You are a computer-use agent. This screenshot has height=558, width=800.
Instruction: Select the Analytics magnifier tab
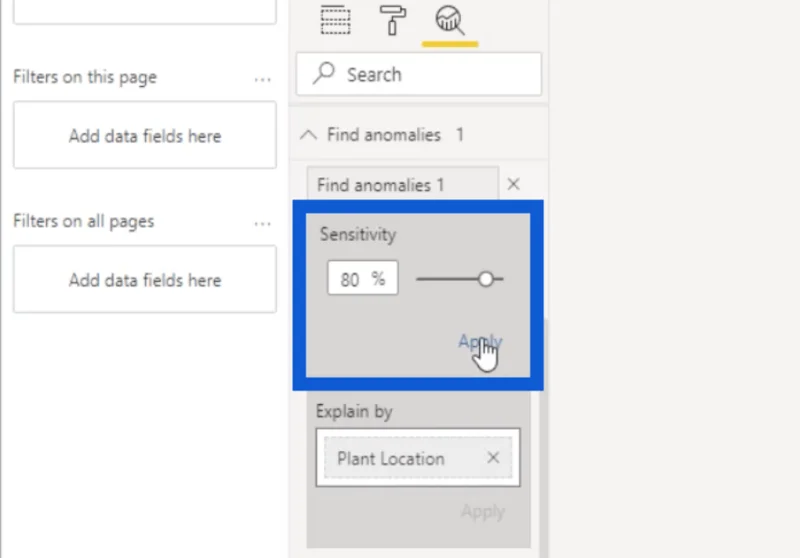449,20
